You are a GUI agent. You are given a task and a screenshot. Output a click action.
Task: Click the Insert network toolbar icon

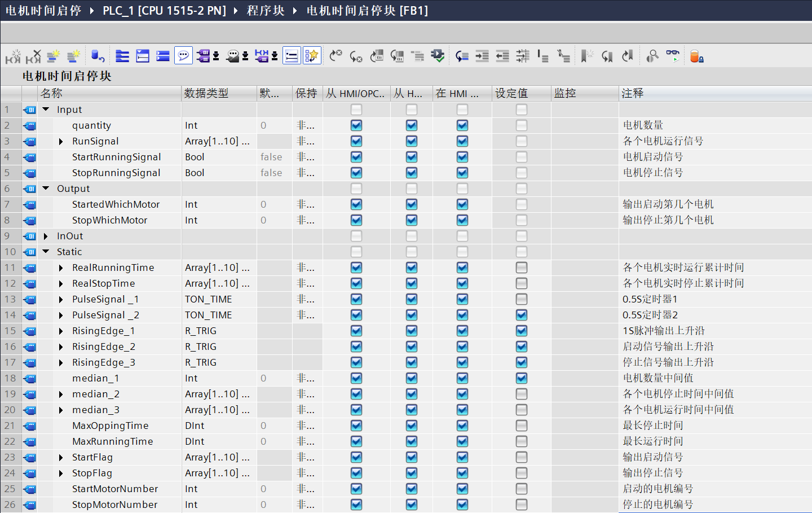coord(13,56)
